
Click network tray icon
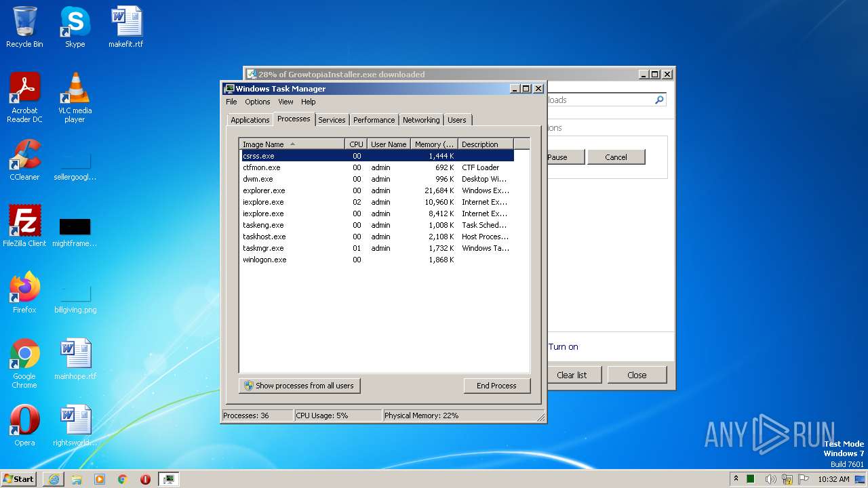tap(787, 479)
